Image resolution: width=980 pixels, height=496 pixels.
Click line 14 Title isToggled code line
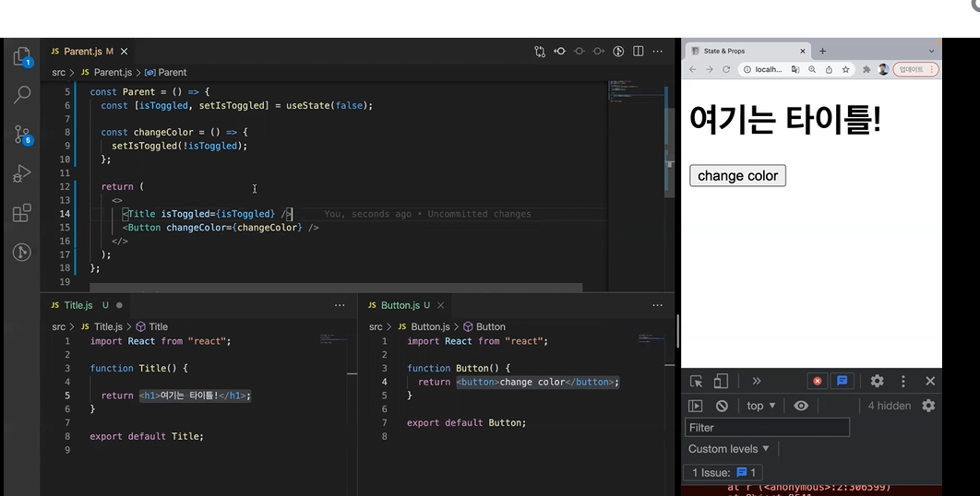tap(208, 214)
